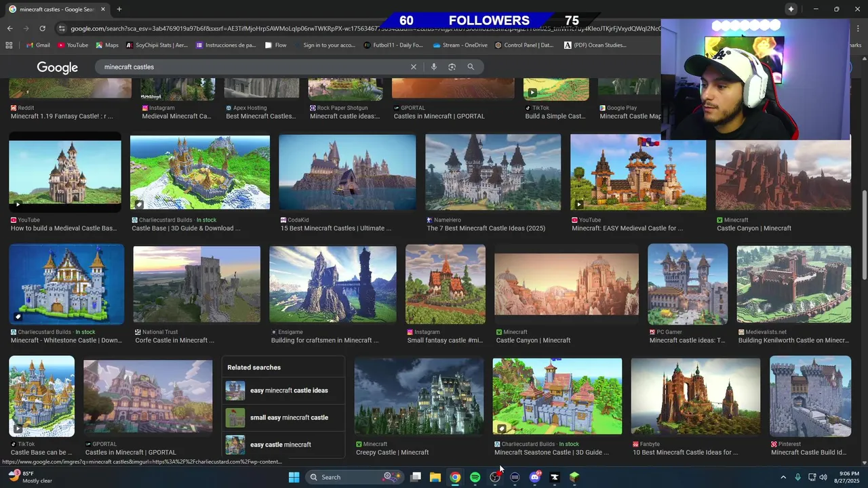Open Windows Start menu

(x=294, y=477)
